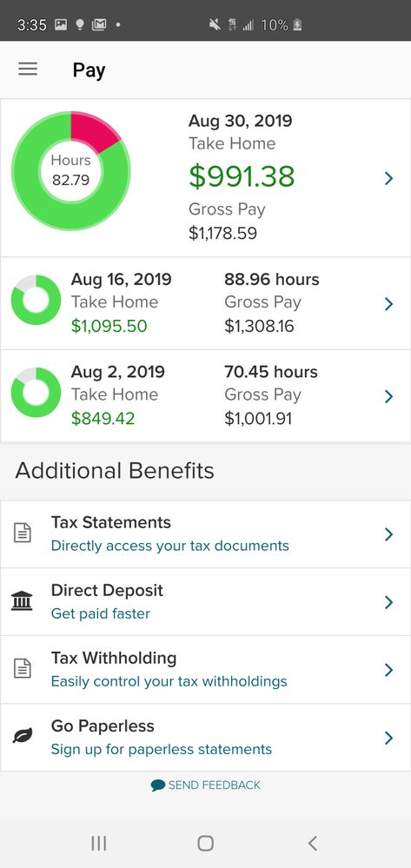
Task: Open Direct Deposit menu item
Action: pos(205,602)
